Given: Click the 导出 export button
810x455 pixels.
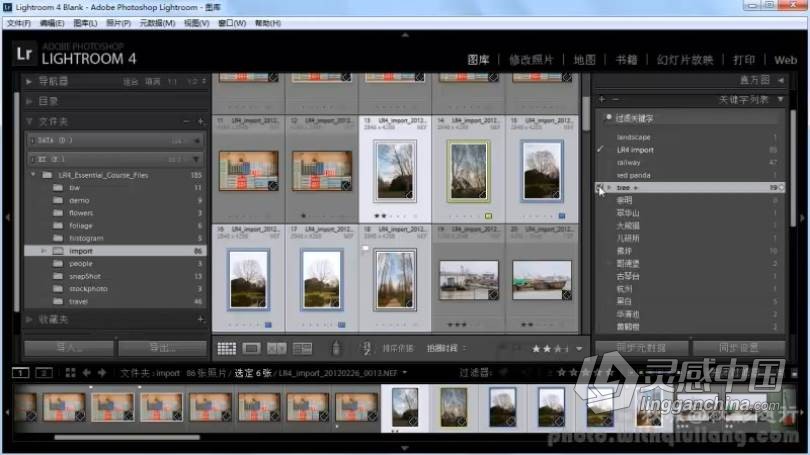Looking at the screenshot, I should pos(162,348).
